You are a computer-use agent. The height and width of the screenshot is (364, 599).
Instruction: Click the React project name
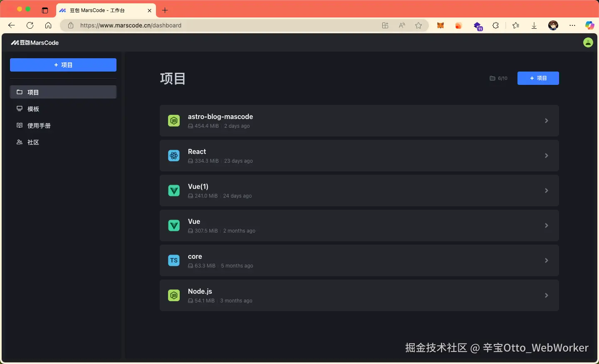coord(197,151)
